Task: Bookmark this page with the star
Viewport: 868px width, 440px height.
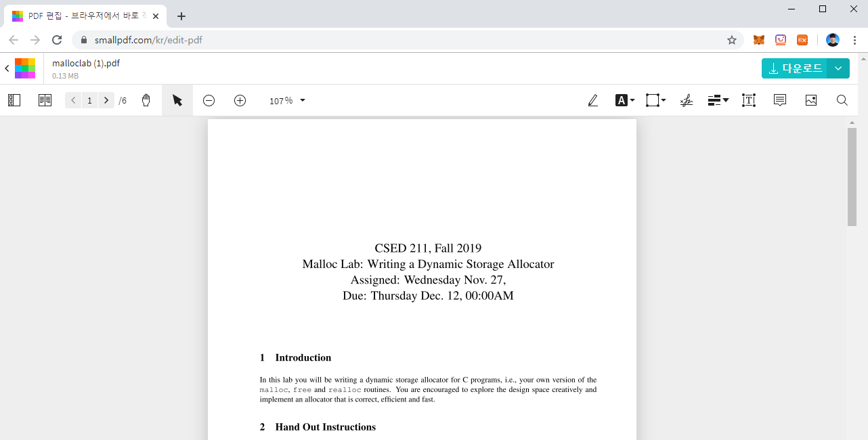Action: tap(732, 40)
